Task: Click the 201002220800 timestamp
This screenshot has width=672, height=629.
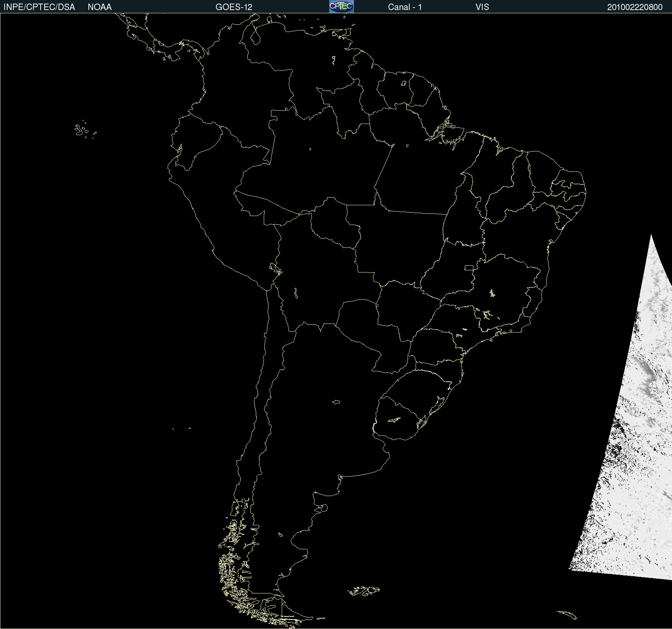Action: (635, 7)
